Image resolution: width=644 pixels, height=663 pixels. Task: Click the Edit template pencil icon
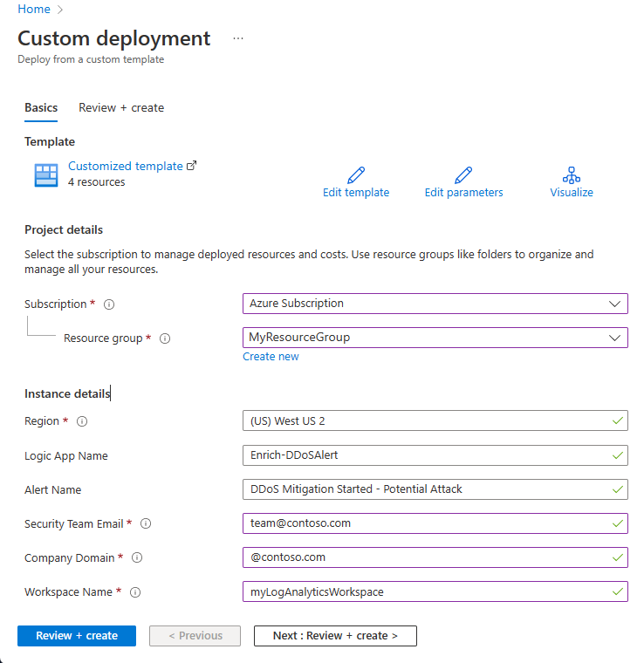tap(356, 174)
